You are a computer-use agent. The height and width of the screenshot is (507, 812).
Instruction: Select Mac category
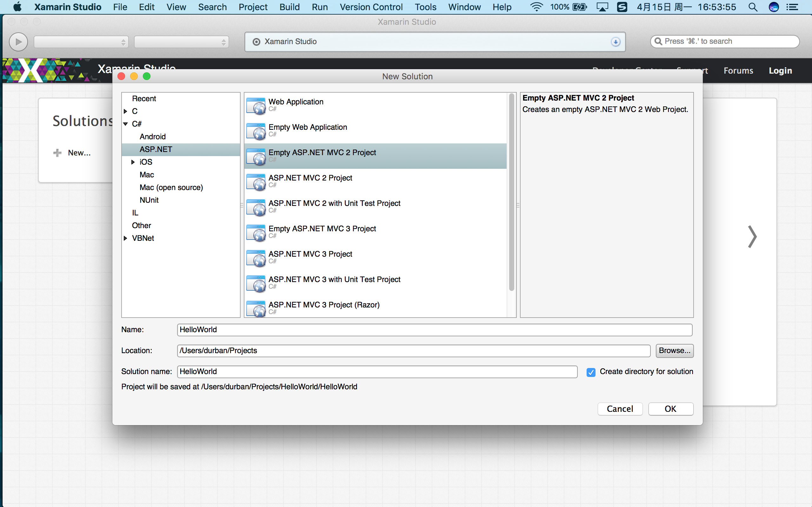pos(147,175)
